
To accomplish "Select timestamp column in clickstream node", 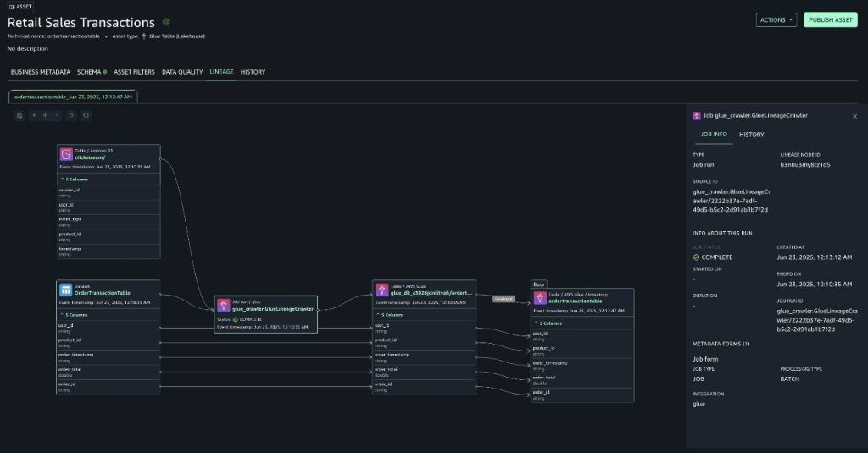I will tap(108, 251).
